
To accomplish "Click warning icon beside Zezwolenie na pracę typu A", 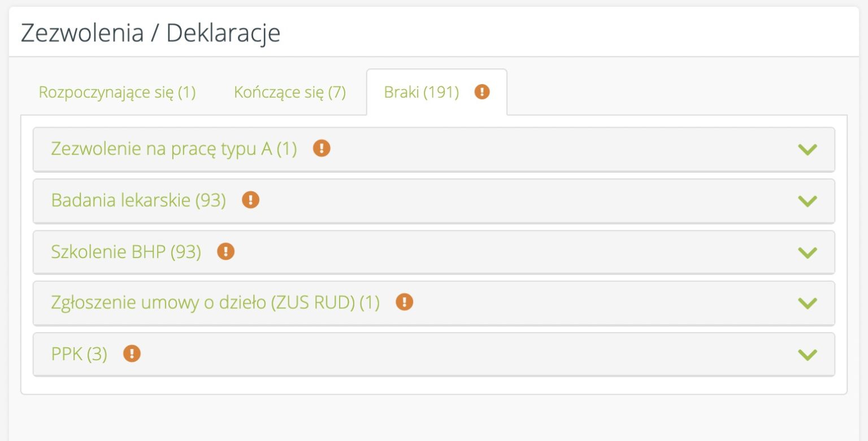I will pyautogui.click(x=322, y=149).
